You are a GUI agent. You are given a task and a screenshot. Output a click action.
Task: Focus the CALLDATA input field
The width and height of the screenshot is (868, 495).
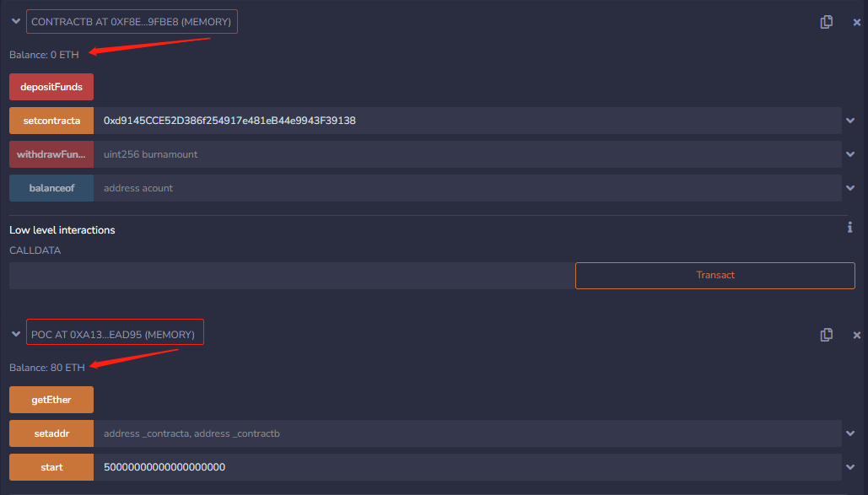point(291,275)
